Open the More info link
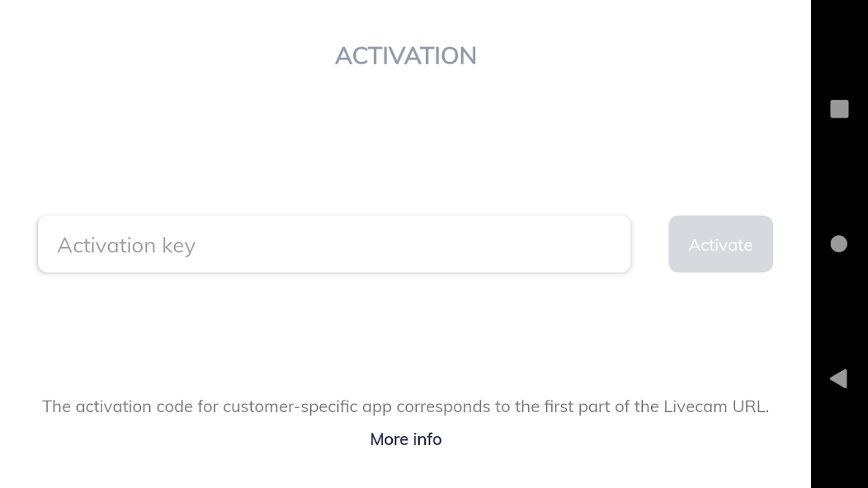This screenshot has height=488, width=868. click(x=406, y=439)
